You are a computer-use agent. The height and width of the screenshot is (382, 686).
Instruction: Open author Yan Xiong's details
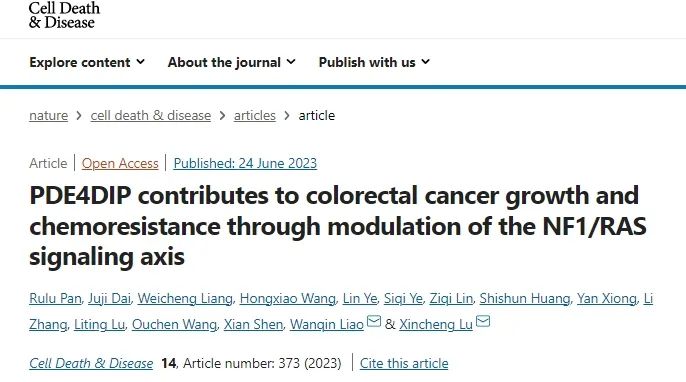606,298
